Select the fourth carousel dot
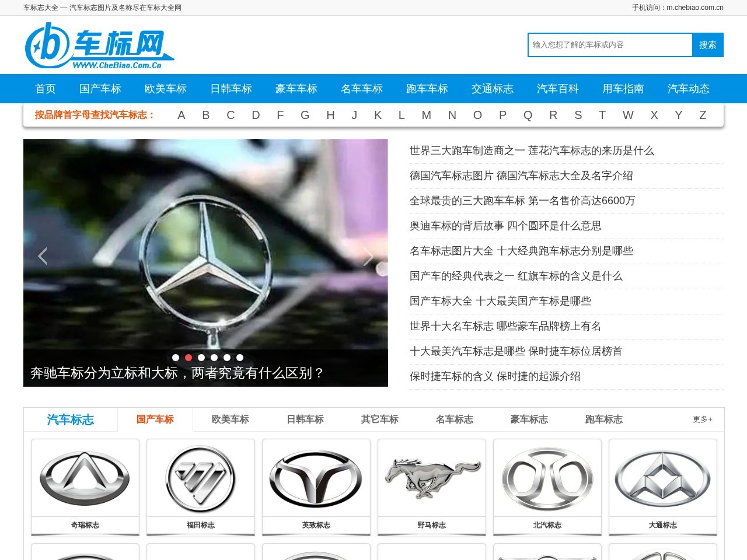747x560 pixels. (x=214, y=358)
